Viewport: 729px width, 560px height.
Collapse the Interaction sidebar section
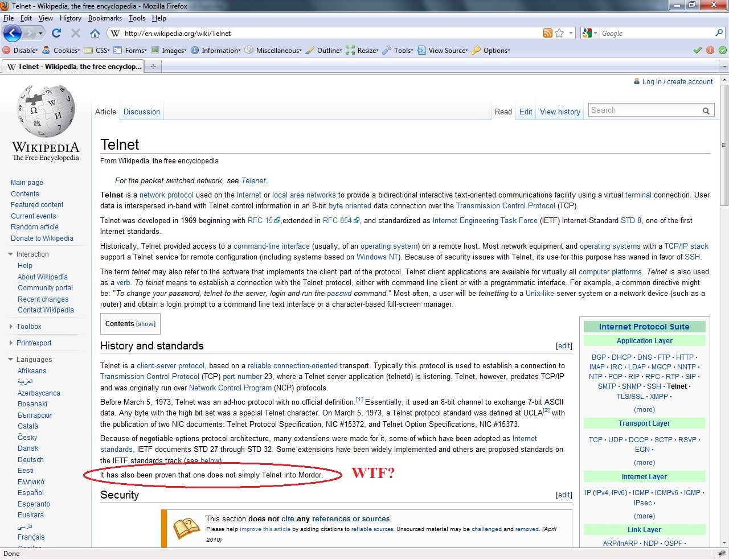pos(11,254)
